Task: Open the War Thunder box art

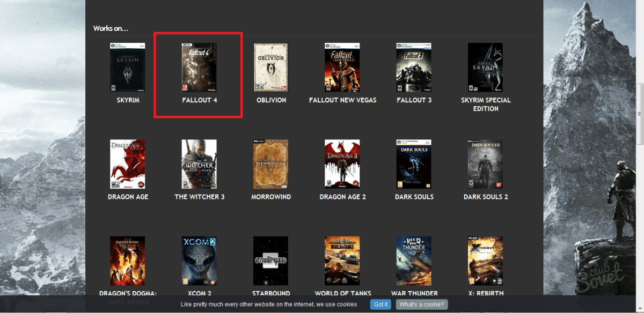Action: tap(414, 260)
